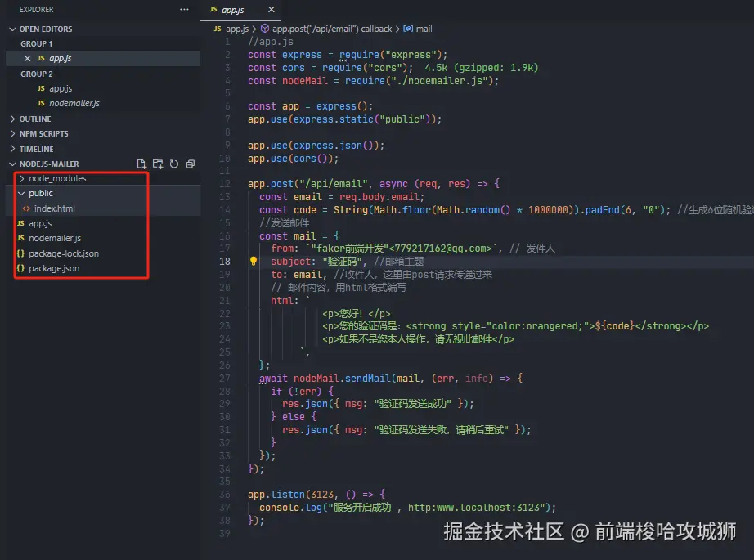Click the GROUP 1 label
Viewport: 754px width, 560px height.
tap(37, 44)
